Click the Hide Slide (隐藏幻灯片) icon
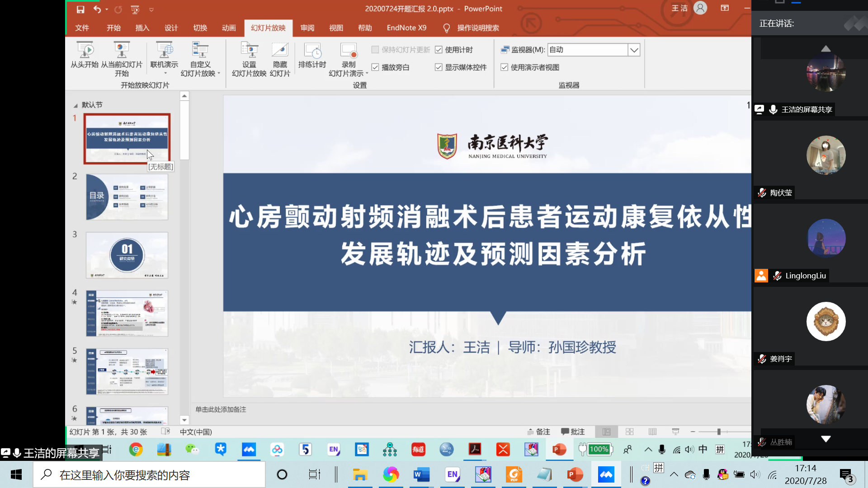 point(280,50)
